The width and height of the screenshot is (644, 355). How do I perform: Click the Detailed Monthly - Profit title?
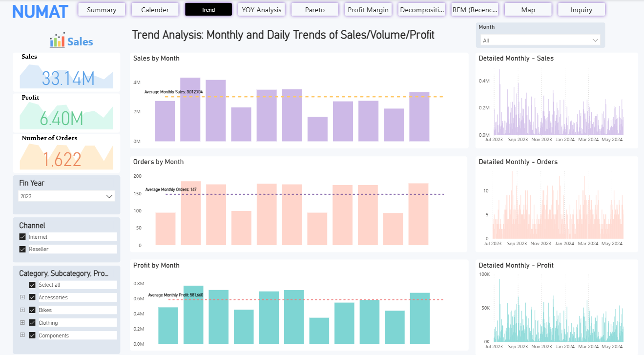coord(516,265)
